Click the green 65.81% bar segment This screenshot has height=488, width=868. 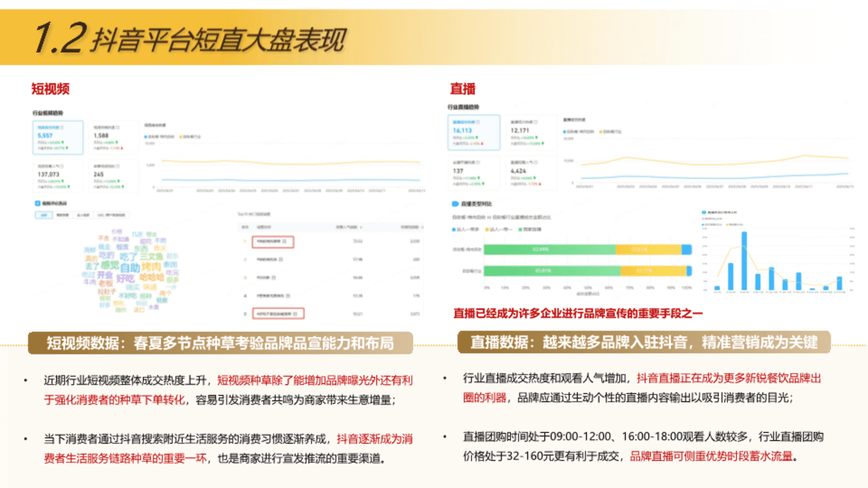552,271
